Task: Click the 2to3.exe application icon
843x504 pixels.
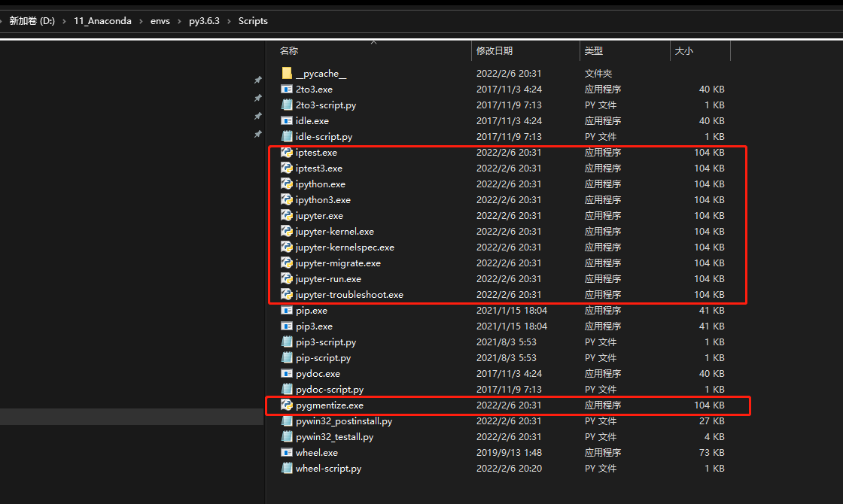Action: [x=287, y=90]
